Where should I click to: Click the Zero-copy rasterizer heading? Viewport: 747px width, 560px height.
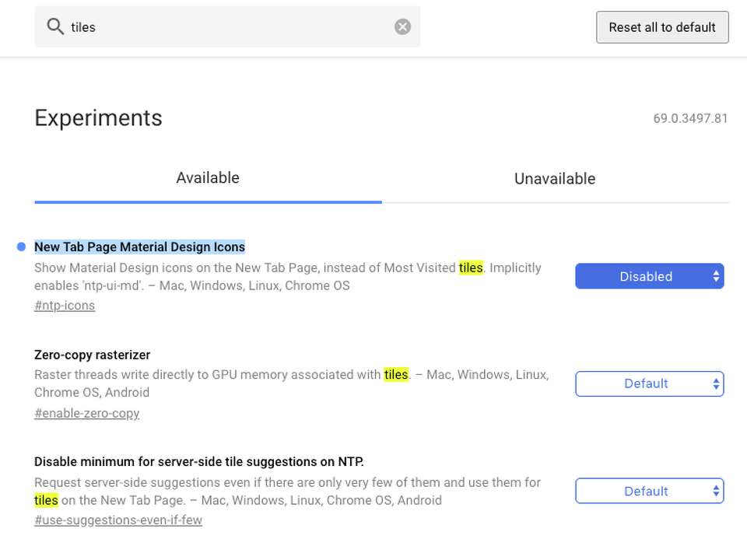coord(93,355)
